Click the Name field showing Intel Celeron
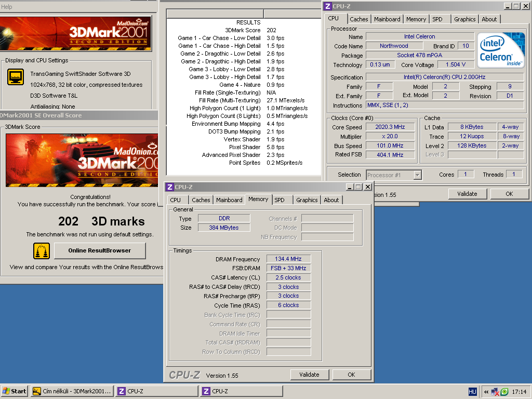The height and width of the screenshot is (399, 532). pos(420,37)
